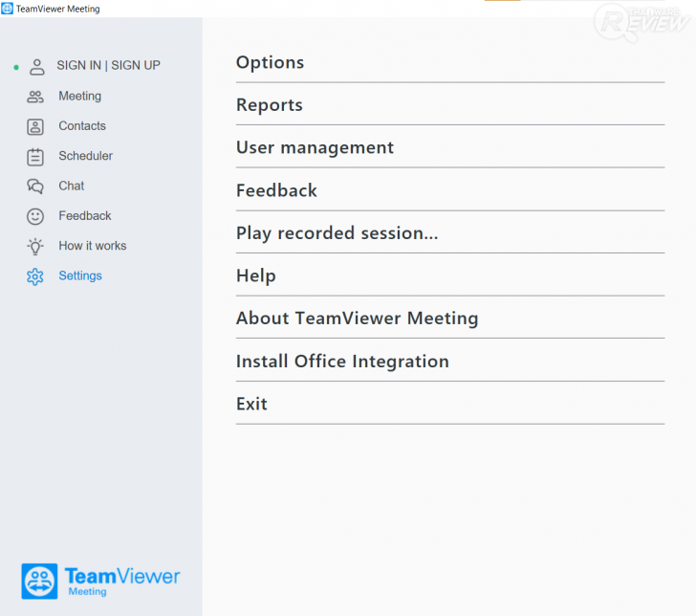Go to the Scheduler section
The height and width of the screenshot is (616, 696).
[x=86, y=156]
